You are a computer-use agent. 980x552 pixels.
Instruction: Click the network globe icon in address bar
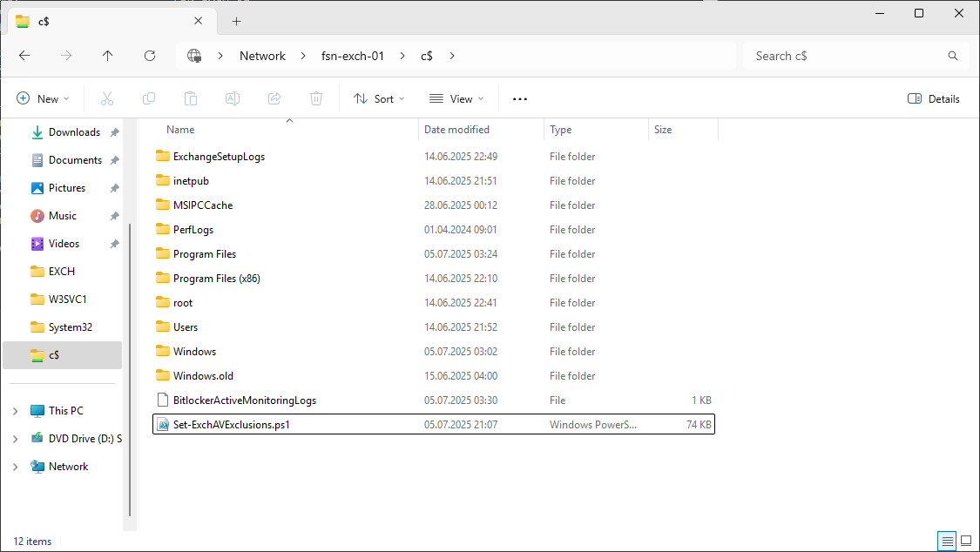pos(194,56)
